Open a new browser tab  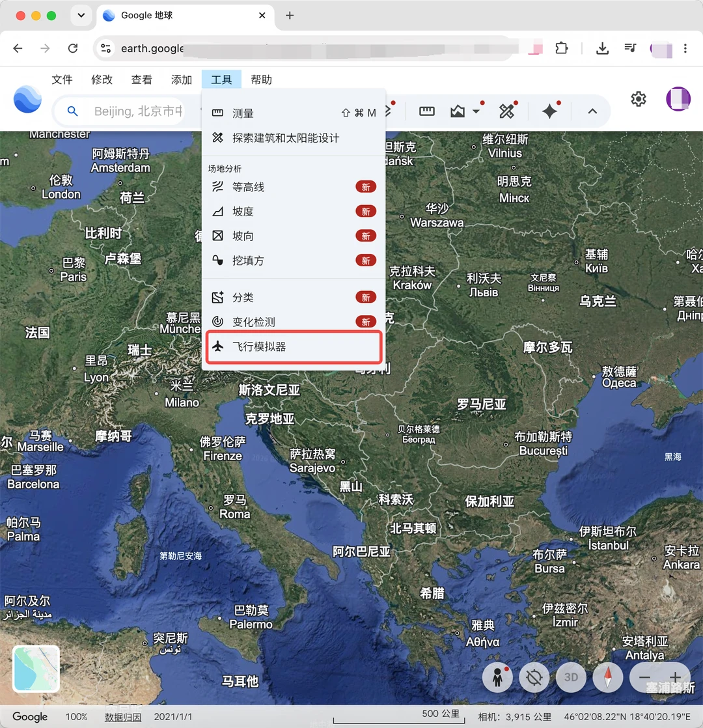[x=290, y=16]
